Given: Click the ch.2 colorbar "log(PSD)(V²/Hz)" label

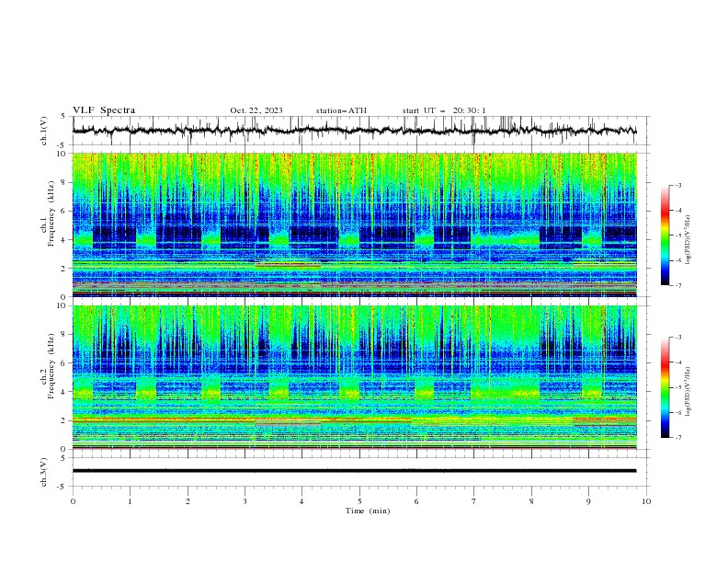Looking at the screenshot, I should coord(688,392).
